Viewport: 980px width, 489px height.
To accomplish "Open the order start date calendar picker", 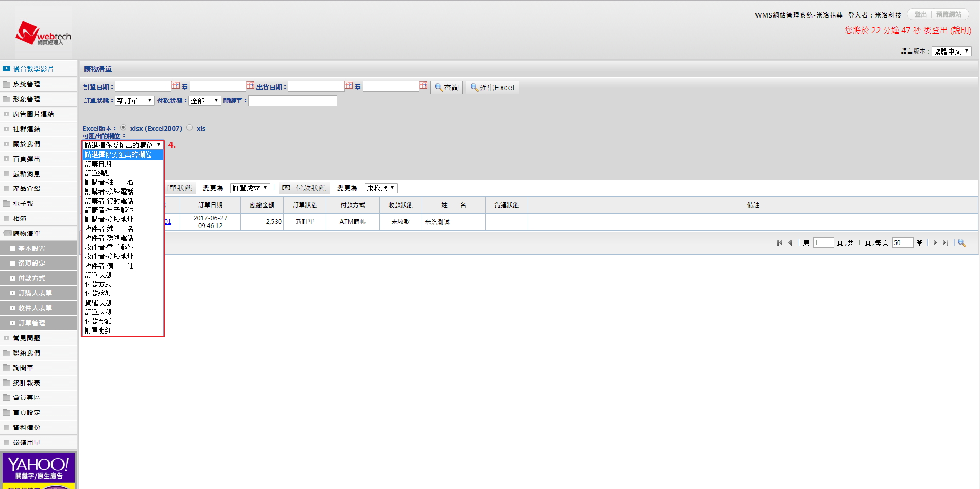I will [x=176, y=85].
